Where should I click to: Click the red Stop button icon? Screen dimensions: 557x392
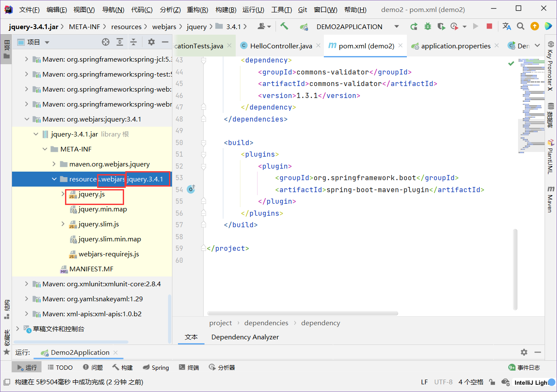tap(489, 27)
